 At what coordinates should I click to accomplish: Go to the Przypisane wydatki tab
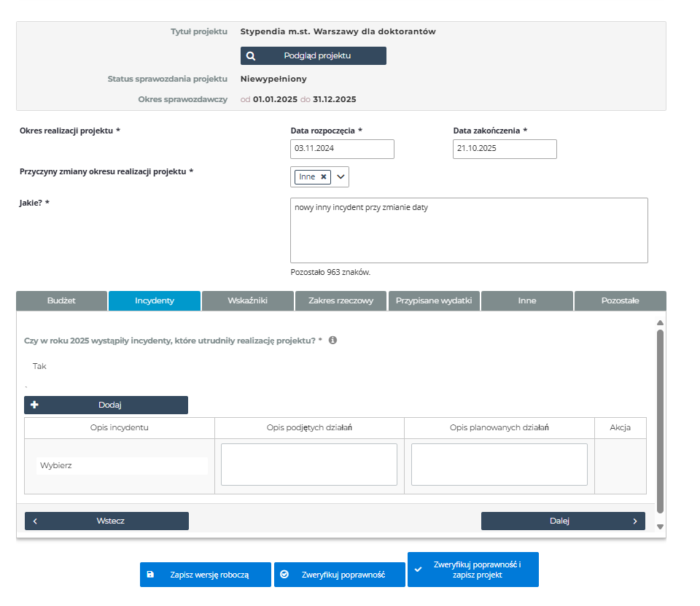tap(434, 300)
